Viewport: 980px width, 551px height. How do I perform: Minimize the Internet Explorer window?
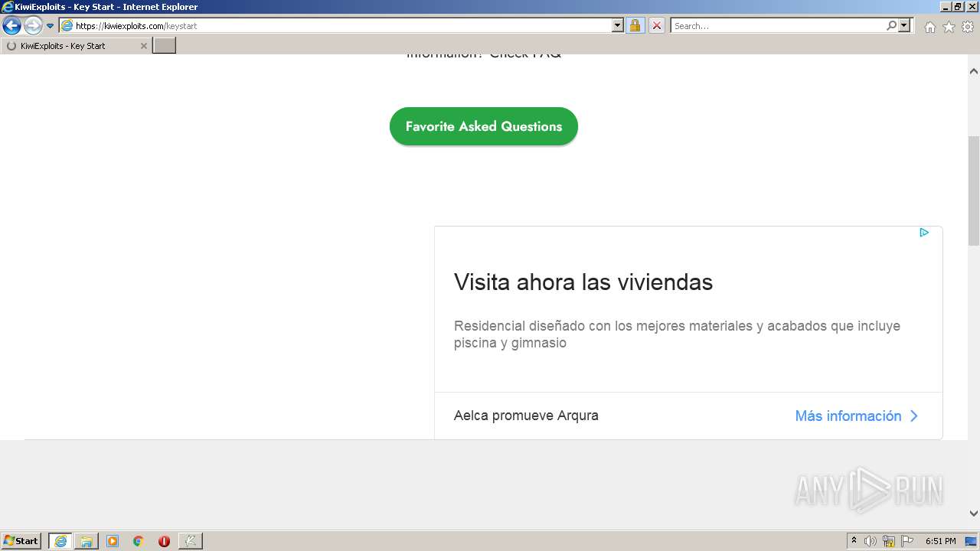tap(946, 6)
